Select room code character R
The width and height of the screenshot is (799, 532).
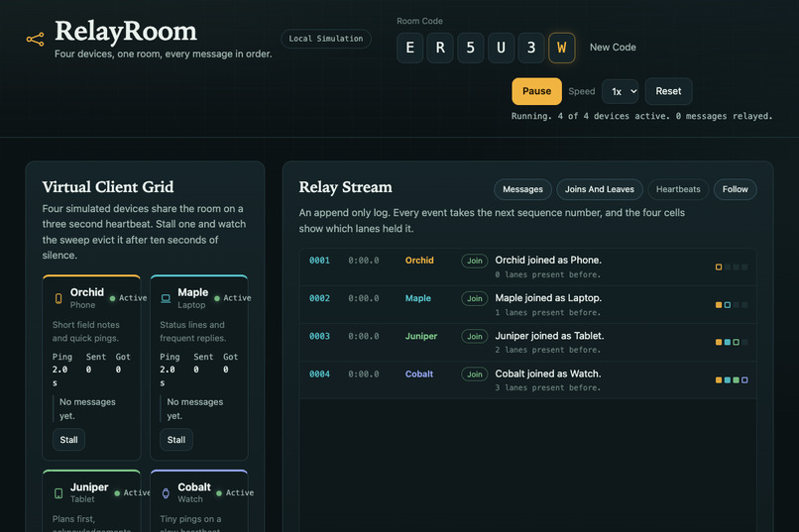pos(440,48)
